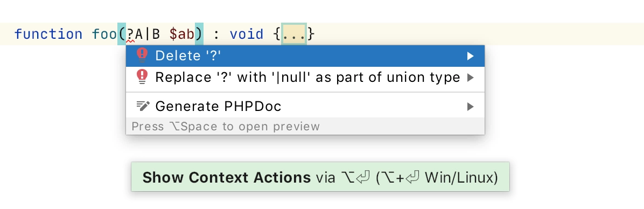This screenshot has width=644, height=209.
Task: Click the highlighted opening parenthesis after foo
Action: [122, 34]
